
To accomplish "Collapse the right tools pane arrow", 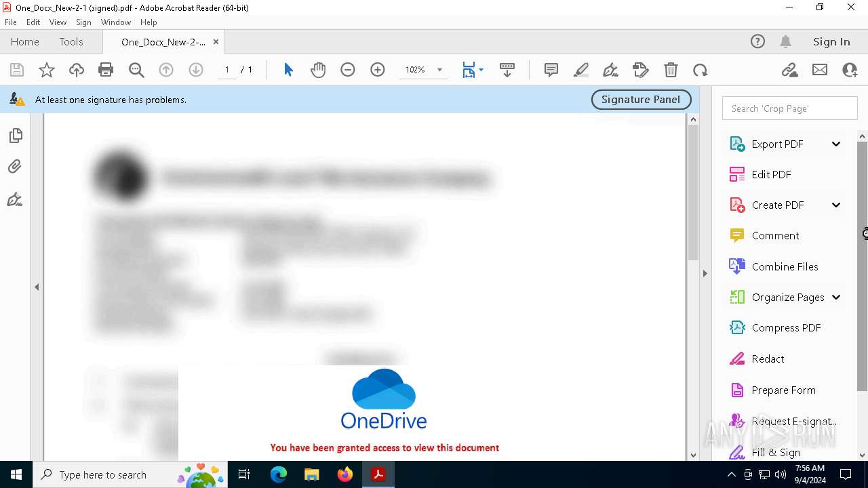I will point(705,274).
